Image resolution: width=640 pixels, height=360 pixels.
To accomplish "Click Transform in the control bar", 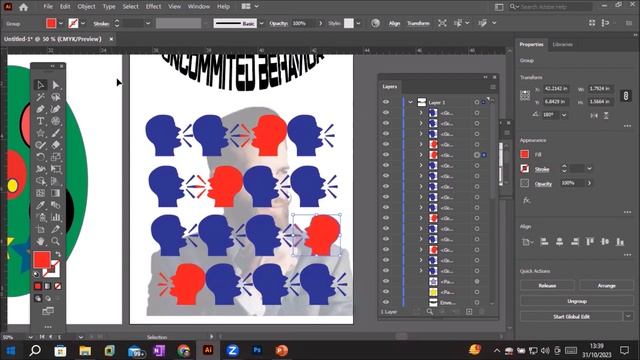I will [418, 23].
